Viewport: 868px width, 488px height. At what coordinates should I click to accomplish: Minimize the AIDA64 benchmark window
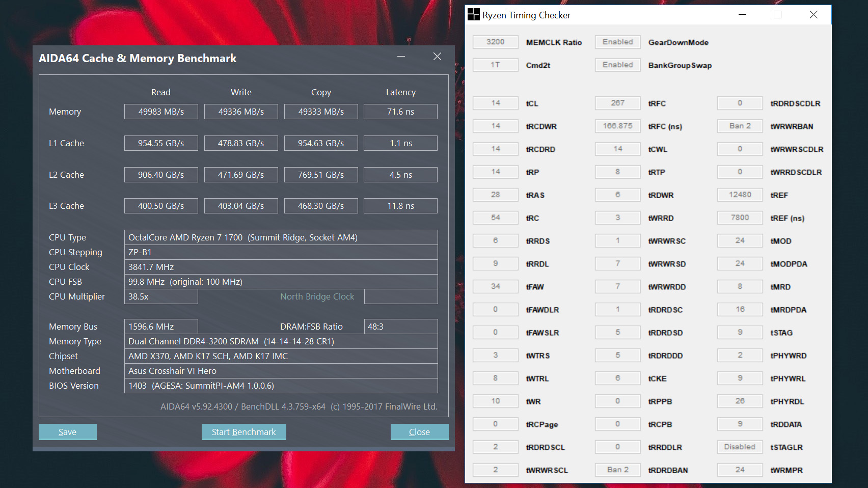401,57
